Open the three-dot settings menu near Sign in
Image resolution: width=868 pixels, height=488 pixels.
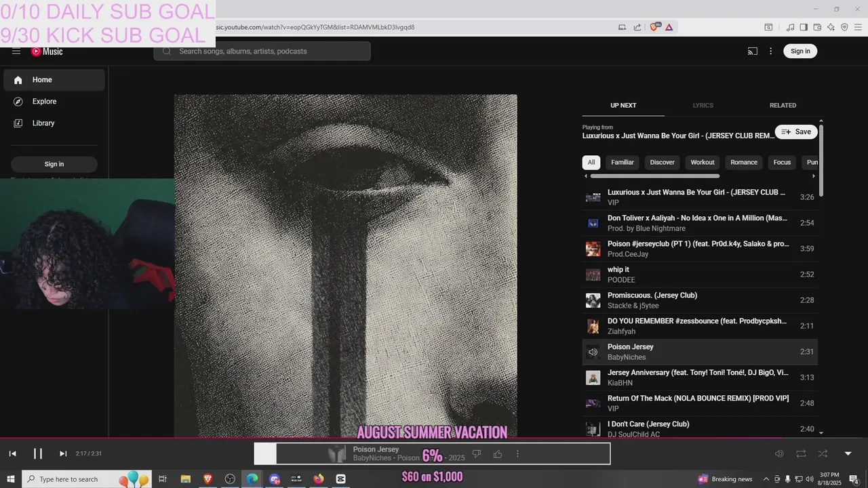pyautogui.click(x=770, y=52)
